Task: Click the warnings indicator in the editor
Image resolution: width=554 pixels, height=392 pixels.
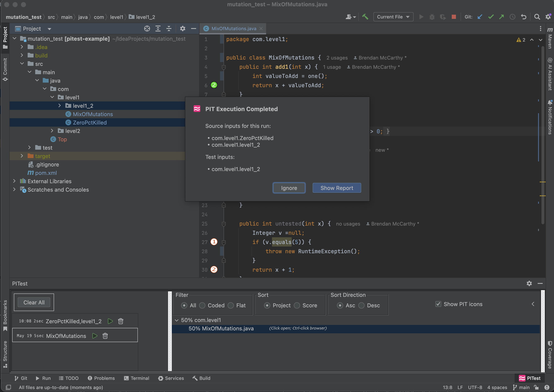Action: 521,40
